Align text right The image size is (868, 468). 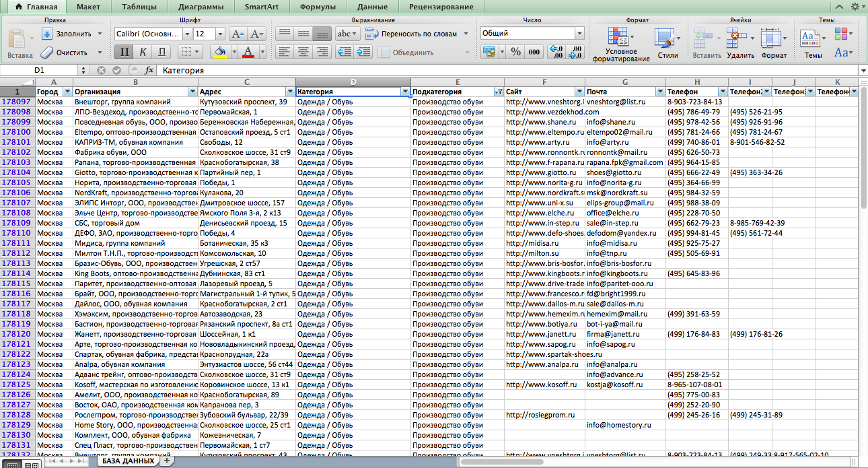pyautogui.click(x=322, y=52)
